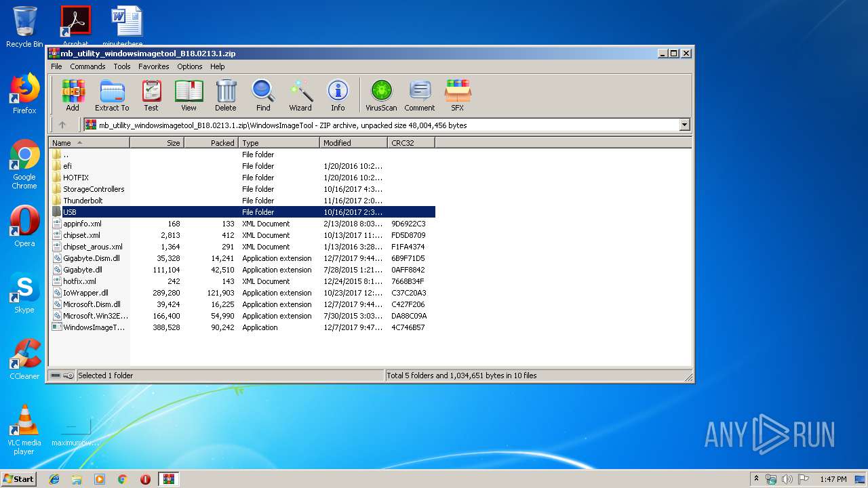Select Microsoft.Win32E... dll file
The width and height of the screenshot is (868, 488).
(242, 316)
